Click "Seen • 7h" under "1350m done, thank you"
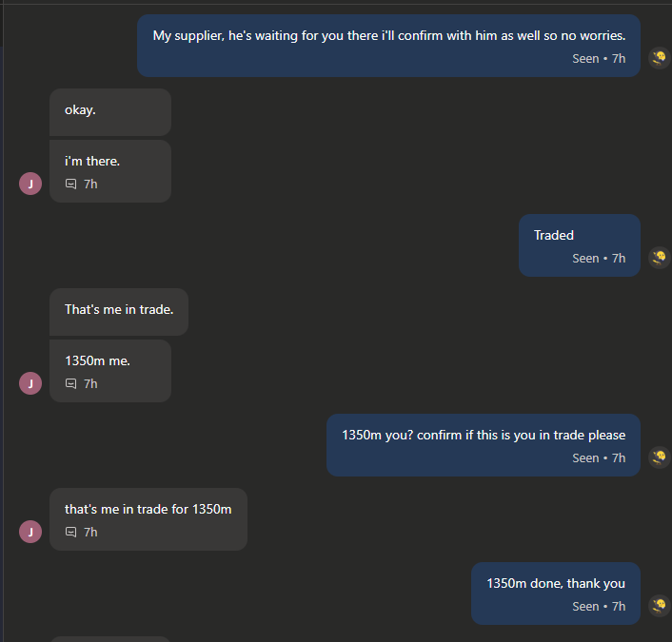This screenshot has width=672, height=642. pyautogui.click(x=599, y=607)
